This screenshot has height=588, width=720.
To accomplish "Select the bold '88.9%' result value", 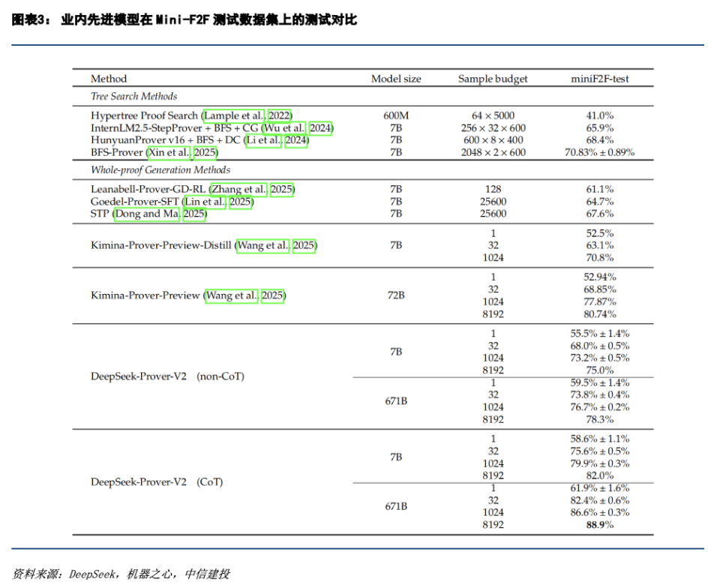I will click(600, 525).
